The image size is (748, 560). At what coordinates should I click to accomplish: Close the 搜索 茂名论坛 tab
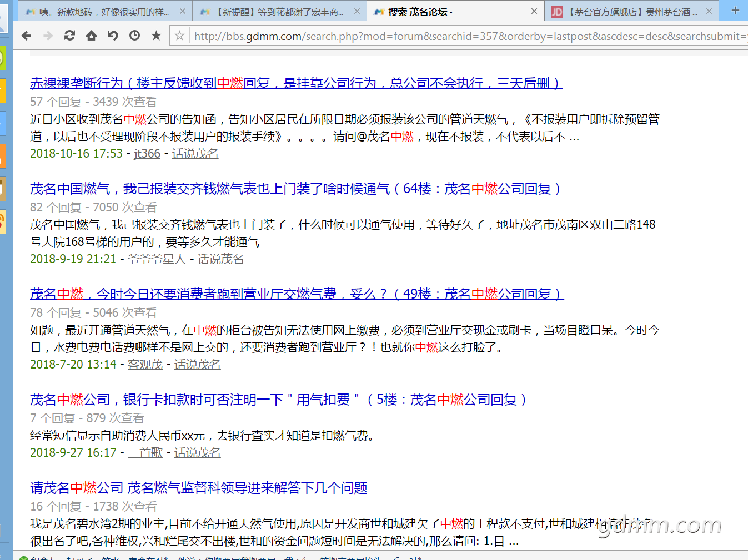pyautogui.click(x=534, y=11)
